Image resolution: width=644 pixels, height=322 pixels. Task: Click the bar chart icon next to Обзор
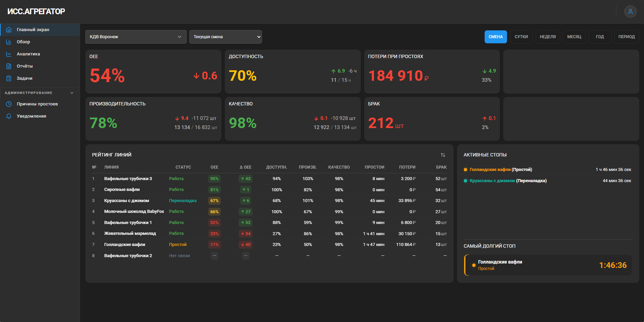pos(9,42)
